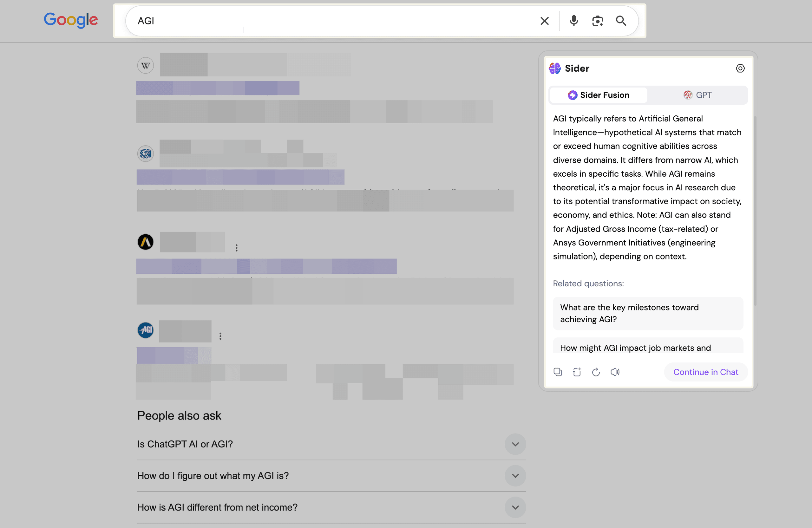Image resolution: width=812 pixels, height=528 pixels.
Task: Read the Sider answer aloud
Action: coord(615,372)
